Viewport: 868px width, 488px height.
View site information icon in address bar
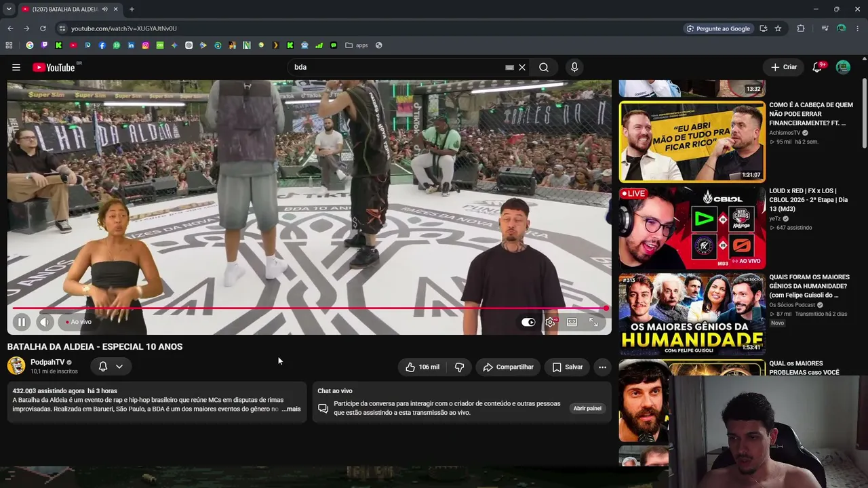[x=62, y=28]
